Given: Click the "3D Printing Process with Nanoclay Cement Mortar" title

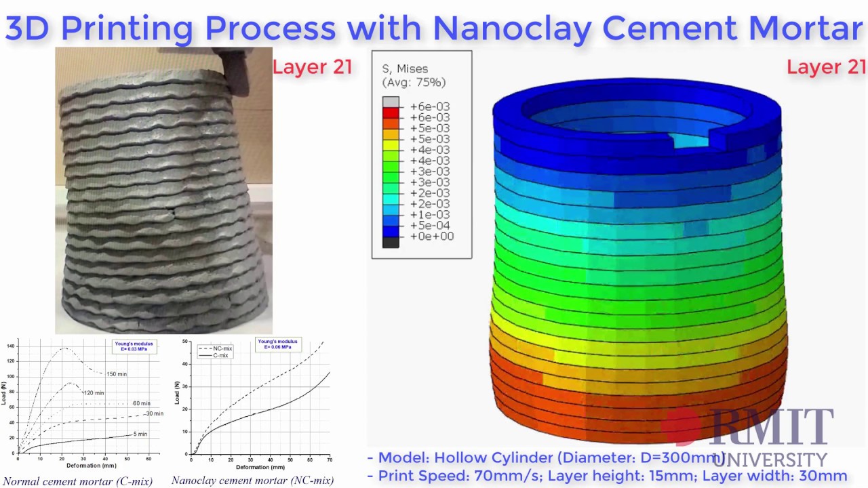Looking at the screenshot, I should (434, 28).
